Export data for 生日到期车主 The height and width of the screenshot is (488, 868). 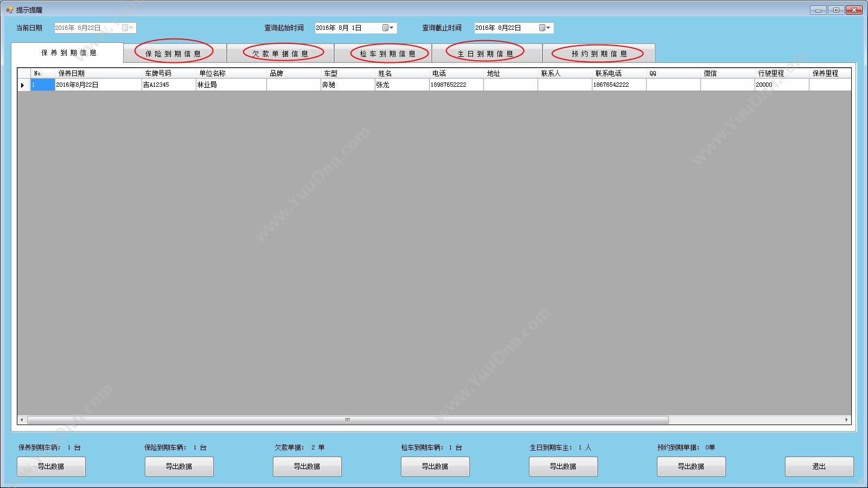click(563, 466)
